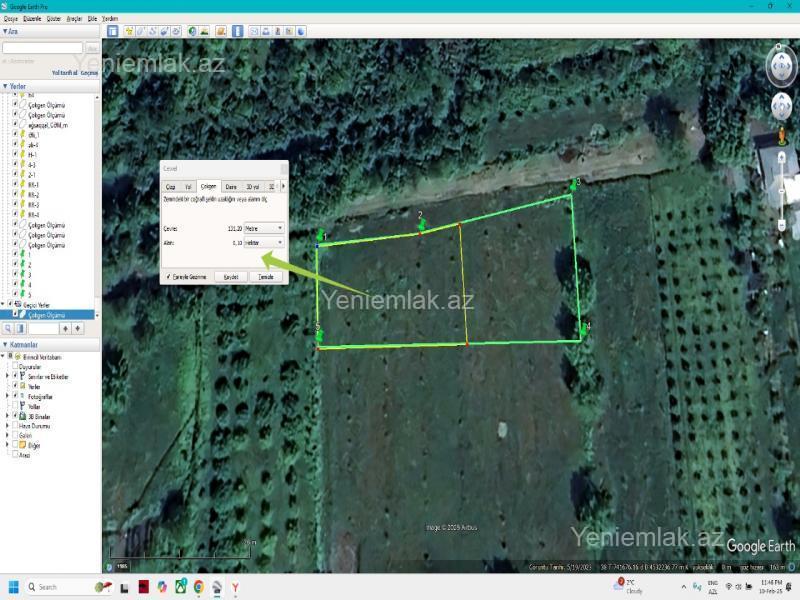Click the Ara search button
This screenshot has width=800, height=600.
92,48
